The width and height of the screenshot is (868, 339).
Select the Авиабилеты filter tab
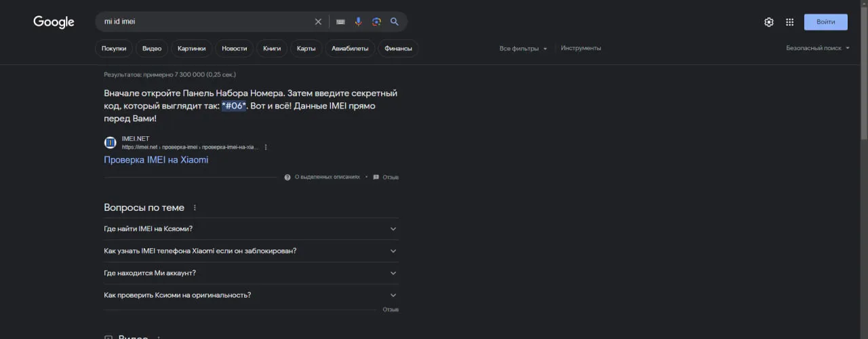tap(350, 48)
